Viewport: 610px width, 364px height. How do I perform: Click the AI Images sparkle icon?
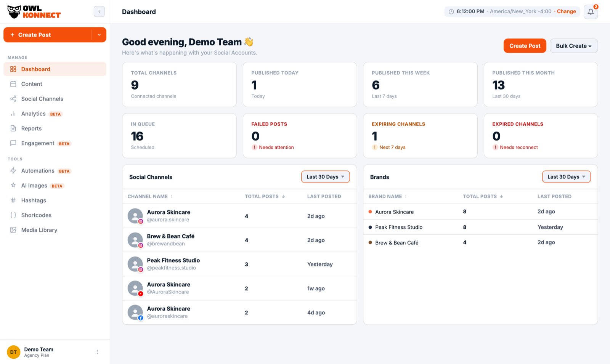coord(13,185)
